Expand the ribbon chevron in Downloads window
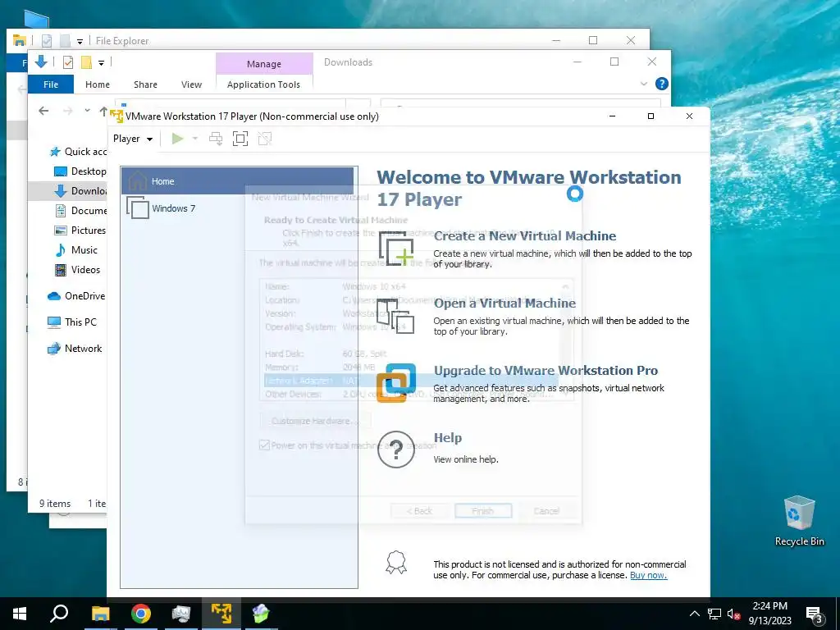This screenshot has height=630, width=840. pyautogui.click(x=644, y=84)
